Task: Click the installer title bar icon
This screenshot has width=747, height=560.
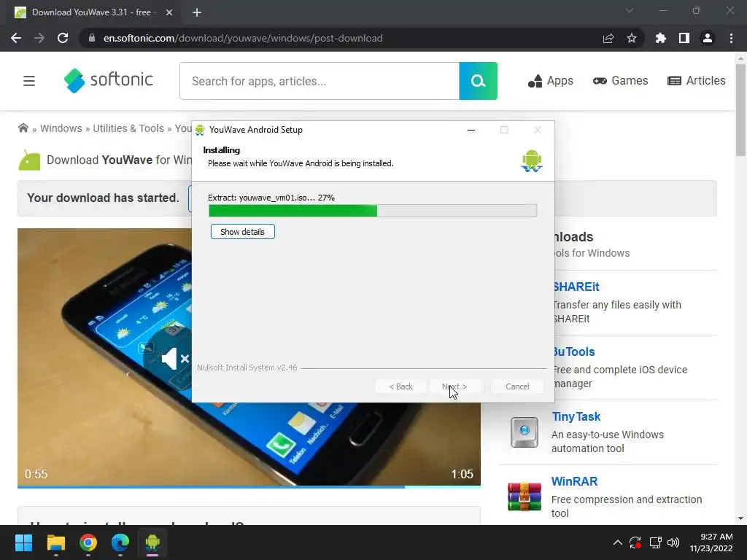Action: 200,130
